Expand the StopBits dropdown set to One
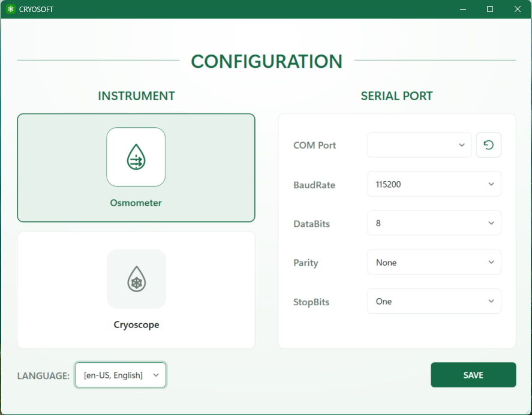The height and width of the screenshot is (415, 532). (434, 301)
